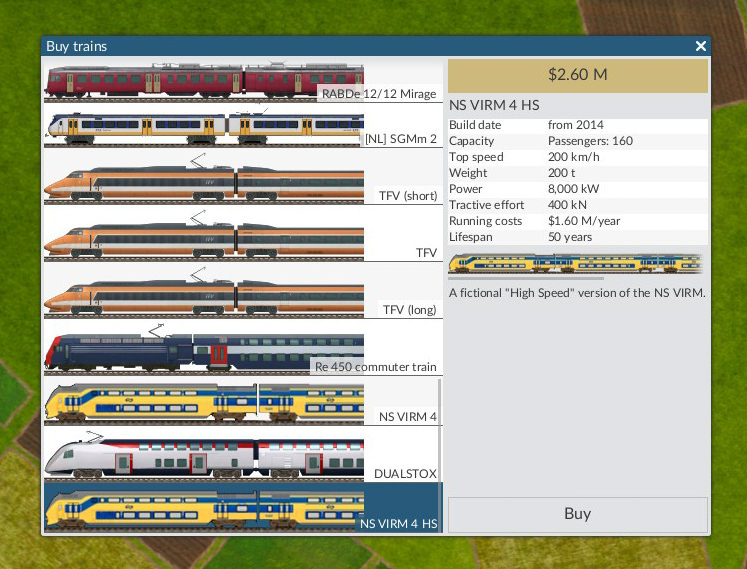
Task: Click the Buy button
Action: click(577, 514)
